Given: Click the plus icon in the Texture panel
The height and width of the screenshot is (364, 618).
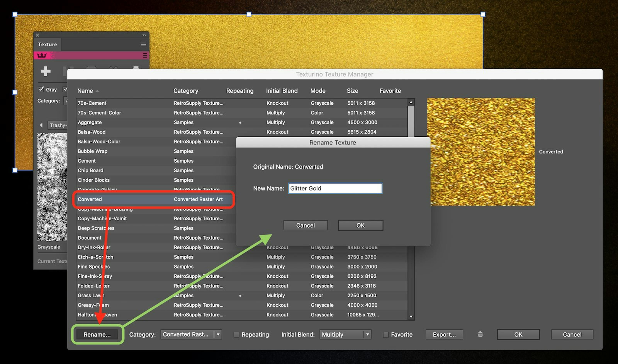Looking at the screenshot, I should (45, 71).
